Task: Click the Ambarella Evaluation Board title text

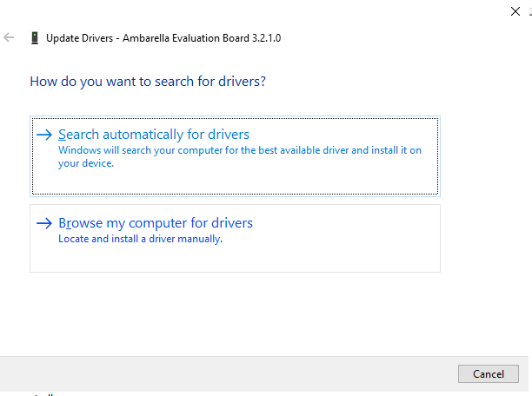Action: pos(202,38)
